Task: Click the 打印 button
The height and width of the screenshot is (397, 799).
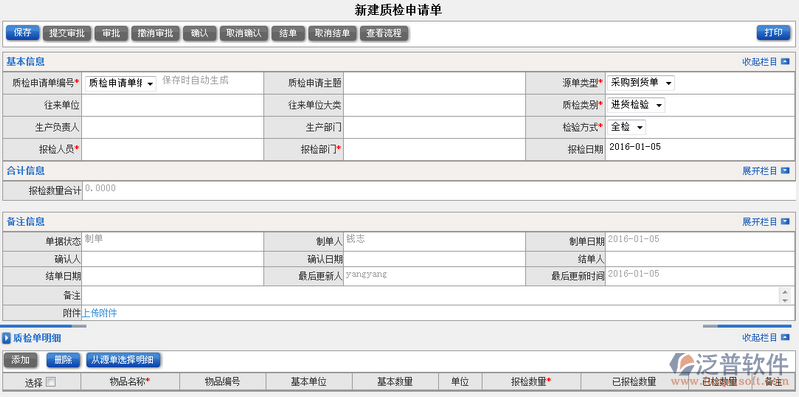Action: pos(773,33)
